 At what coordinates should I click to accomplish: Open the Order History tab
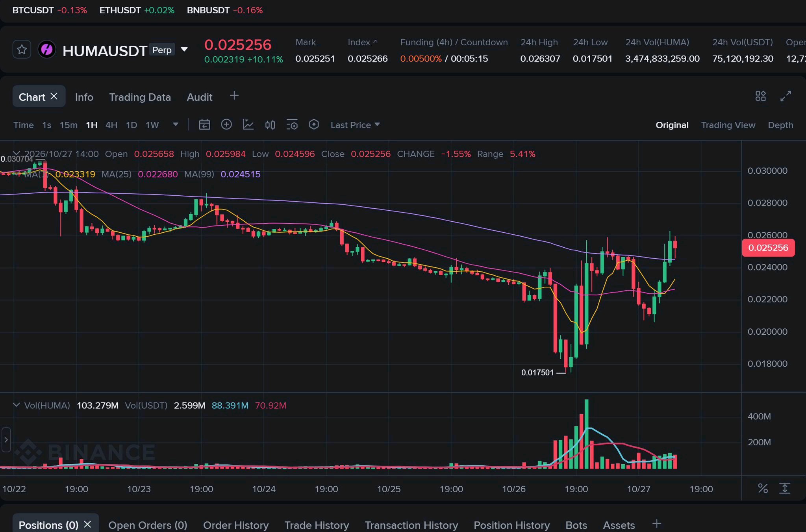pyautogui.click(x=236, y=525)
